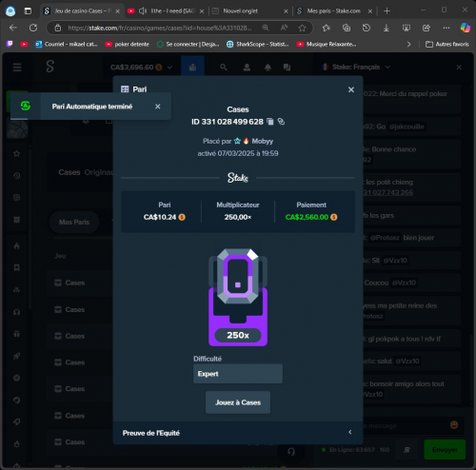Click the 250x case prize image
Image resolution: width=476 pixels, height=470 pixels.
click(x=238, y=297)
